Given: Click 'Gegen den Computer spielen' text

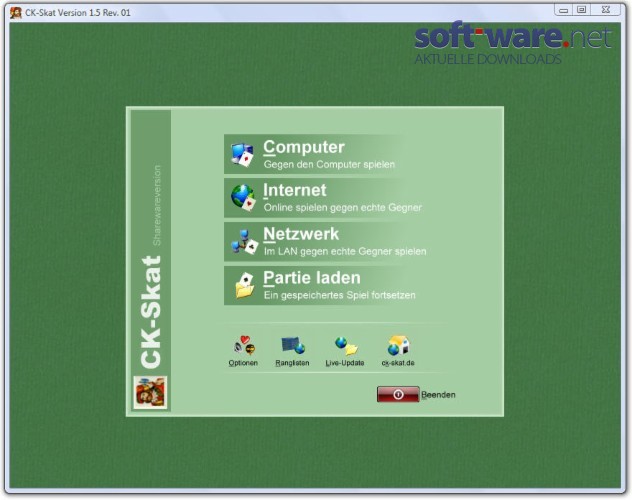Looking at the screenshot, I should point(329,164).
